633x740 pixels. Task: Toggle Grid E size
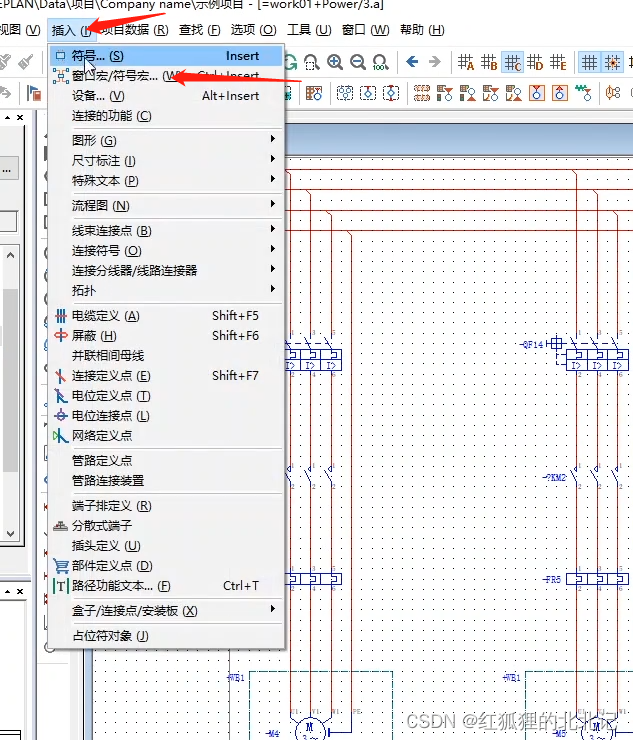tap(558, 62)
